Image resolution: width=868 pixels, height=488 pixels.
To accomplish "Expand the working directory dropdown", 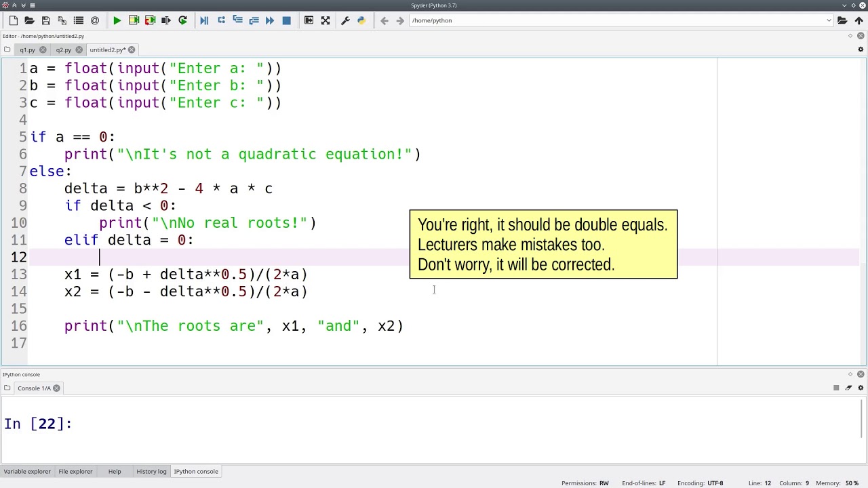I will coord(829,20).
